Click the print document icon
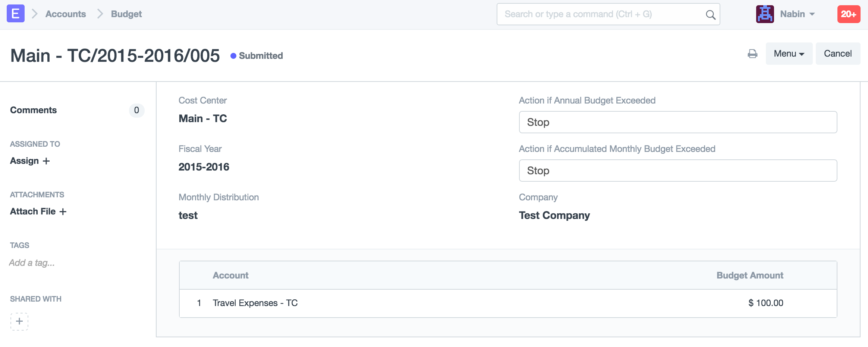The height and width of the screenshot is (347, 868). pos(752,54)
